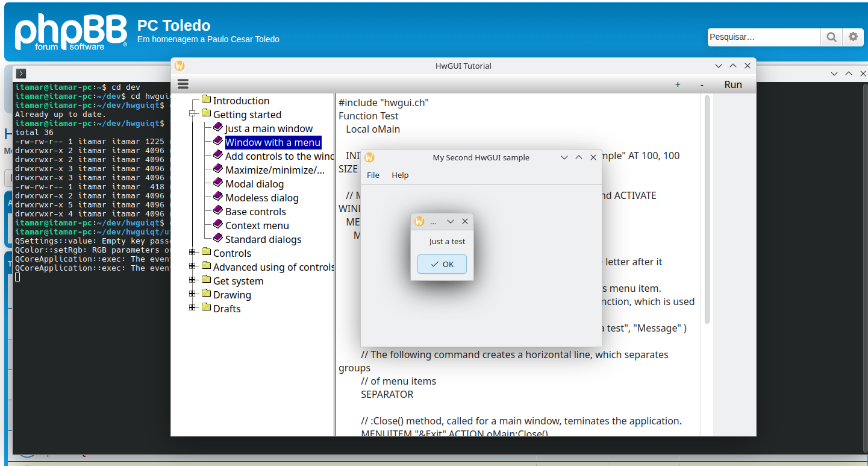Expand Advanced using of controls node
This screenshot has height=466, width=868.
click(193, 266)
